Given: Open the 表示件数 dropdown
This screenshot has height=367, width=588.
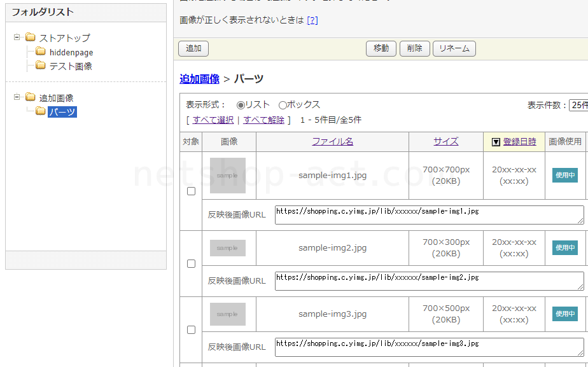Looking at the screenshot, I should click(x=578, y=105).
